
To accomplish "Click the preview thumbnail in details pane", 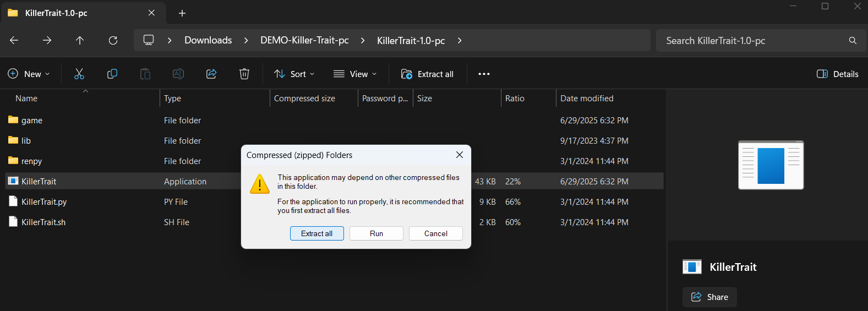I will [x=771, y=165].
